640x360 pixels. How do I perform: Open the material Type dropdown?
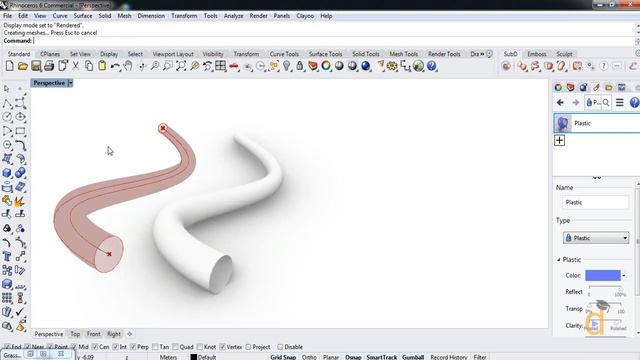click(x=596, y=238)
